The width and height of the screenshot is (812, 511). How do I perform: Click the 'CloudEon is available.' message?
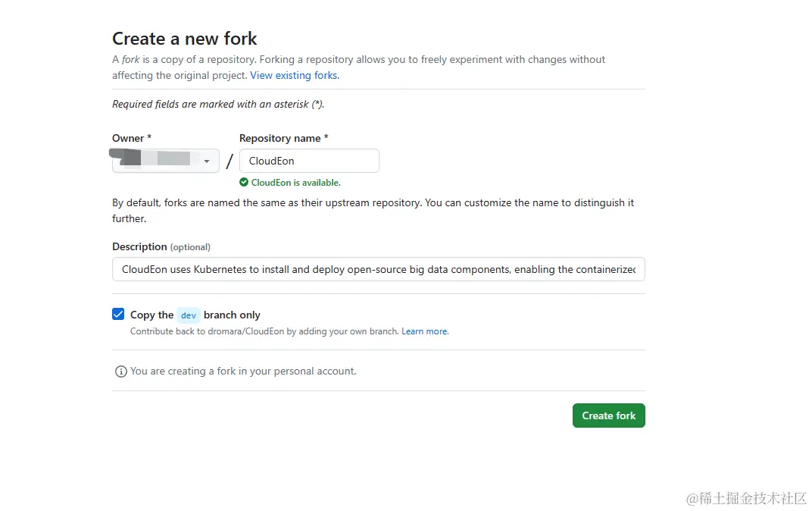click(x=295, y=183)
